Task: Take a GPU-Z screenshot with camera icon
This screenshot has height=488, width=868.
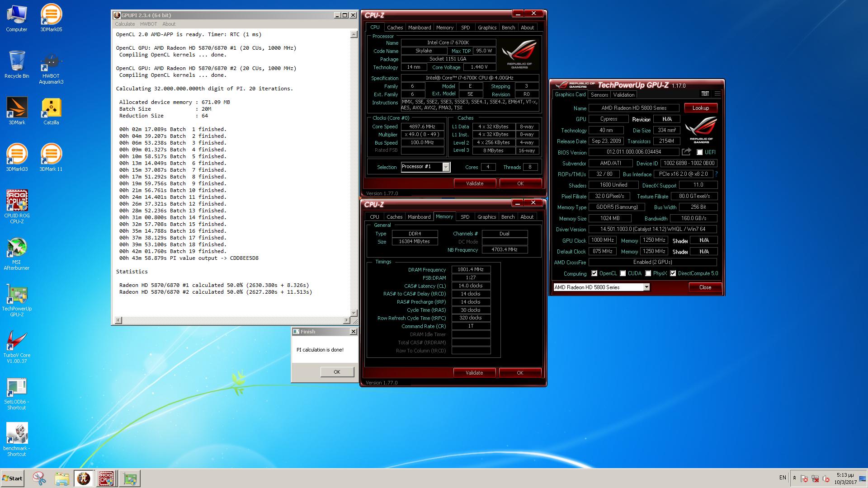Action: pos(705,94)
